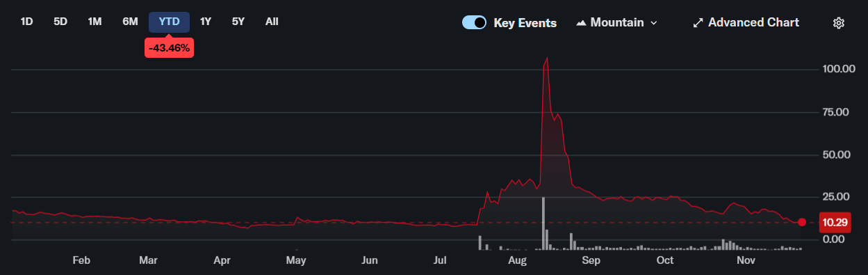868x275 pixels.
Task: Select the YTD time range
Action: (169, 22)
